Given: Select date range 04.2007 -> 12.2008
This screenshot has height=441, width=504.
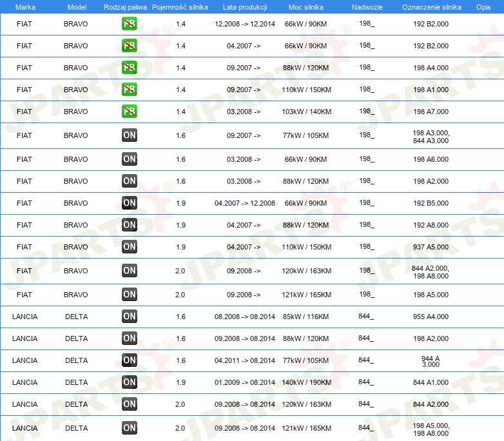Looking at the screenshot, I should click(x=245, y=203).
